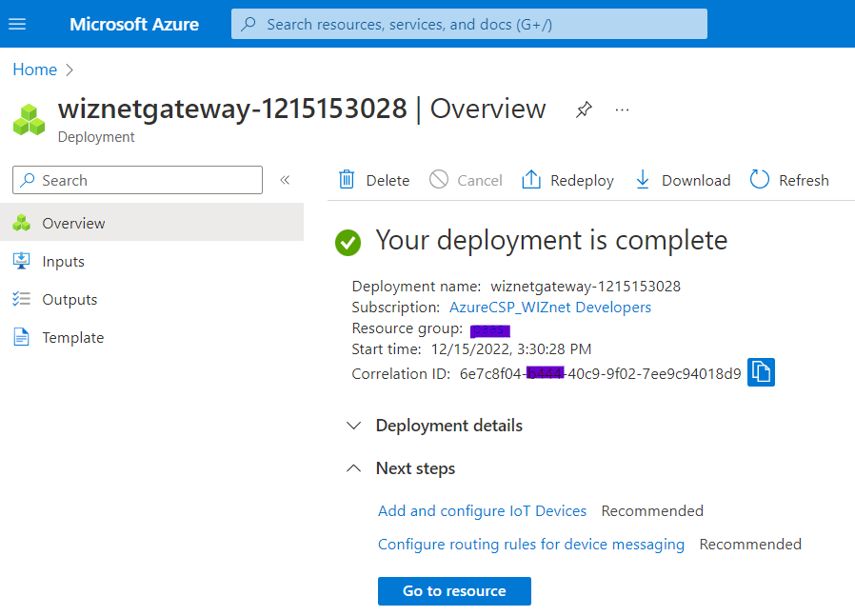Click the Download arrow icon
This screenshot has height=616, width=855.
[x=643, y=179]
